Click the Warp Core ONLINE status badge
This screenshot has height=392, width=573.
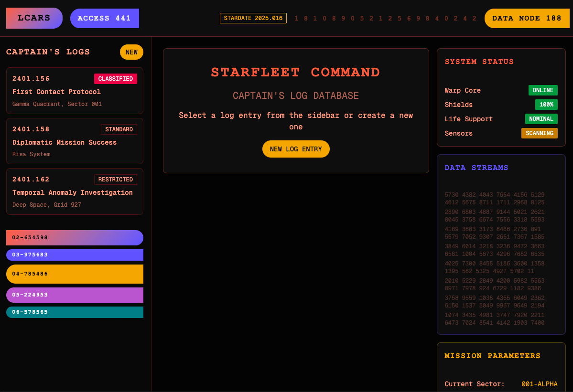[x=542, y=90]
